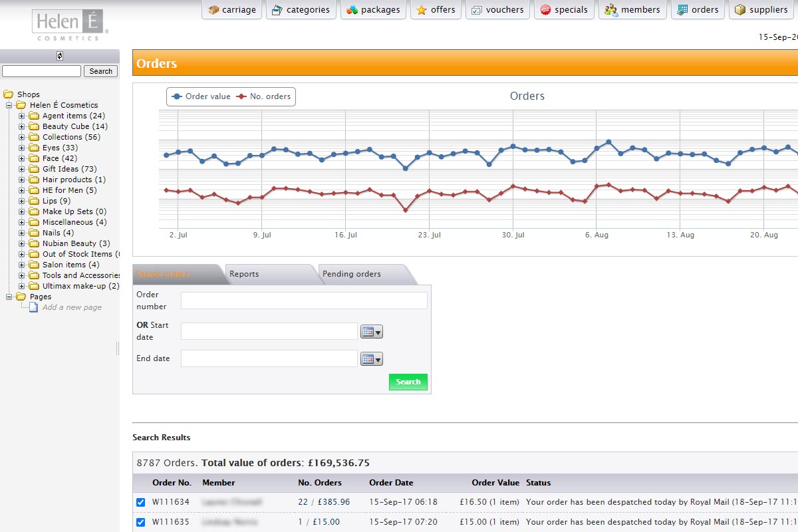
Task: Open packages using the colored blocks icon
Action: click(352, 10)
